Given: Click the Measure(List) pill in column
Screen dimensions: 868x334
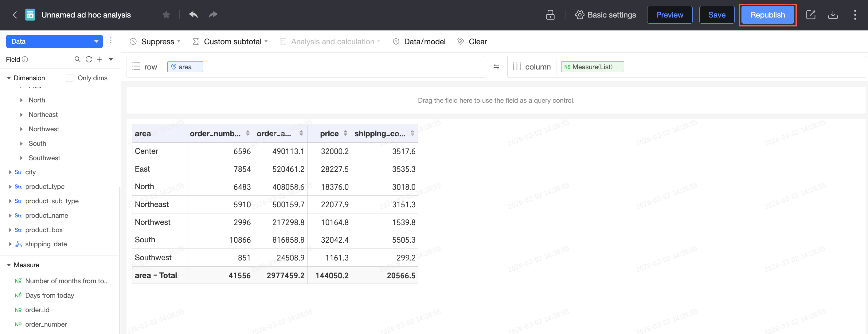Looking at the screenshot, I should click(x=592, y=67).
